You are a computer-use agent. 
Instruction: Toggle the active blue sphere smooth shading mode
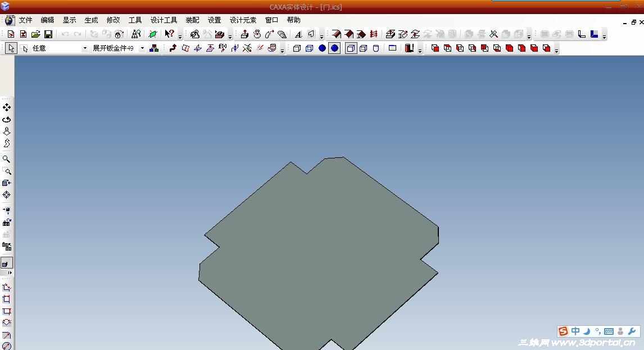tap(335, 48)
